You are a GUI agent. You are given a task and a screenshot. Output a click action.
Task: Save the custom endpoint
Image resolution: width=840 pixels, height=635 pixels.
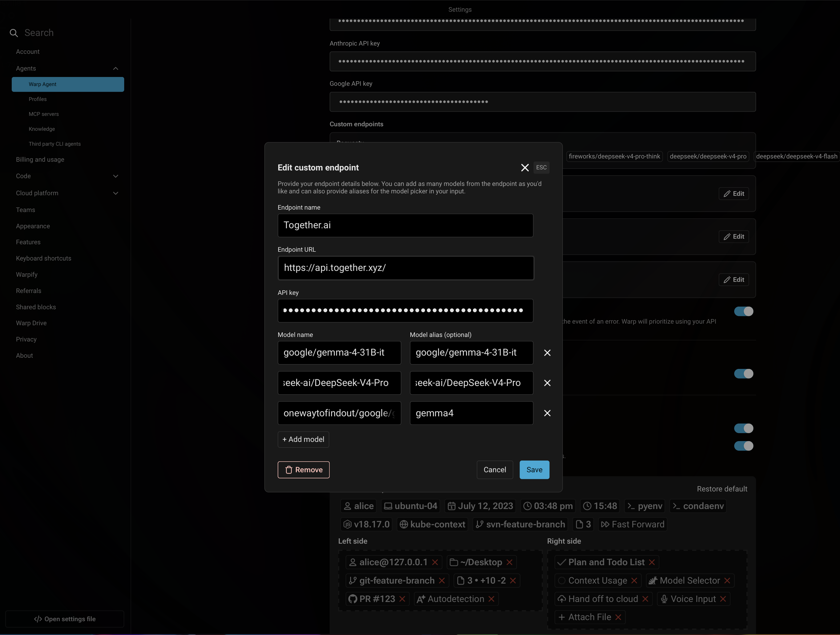534,470
